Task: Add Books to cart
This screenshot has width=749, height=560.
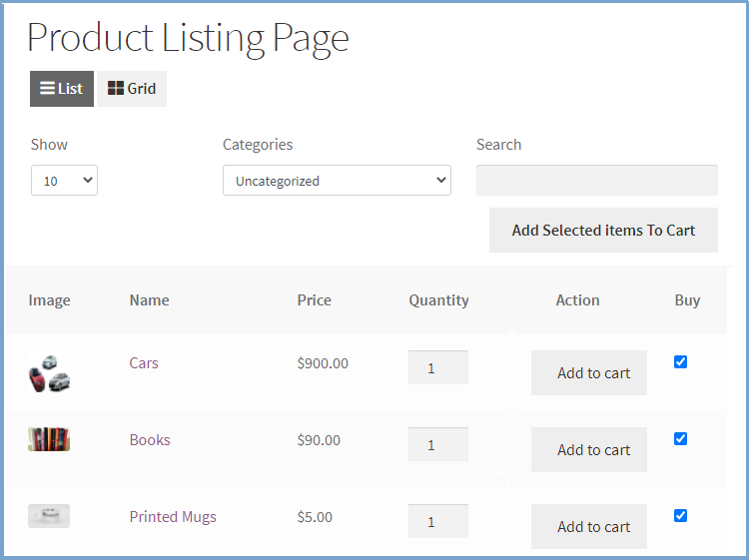Action: [589, 450]
